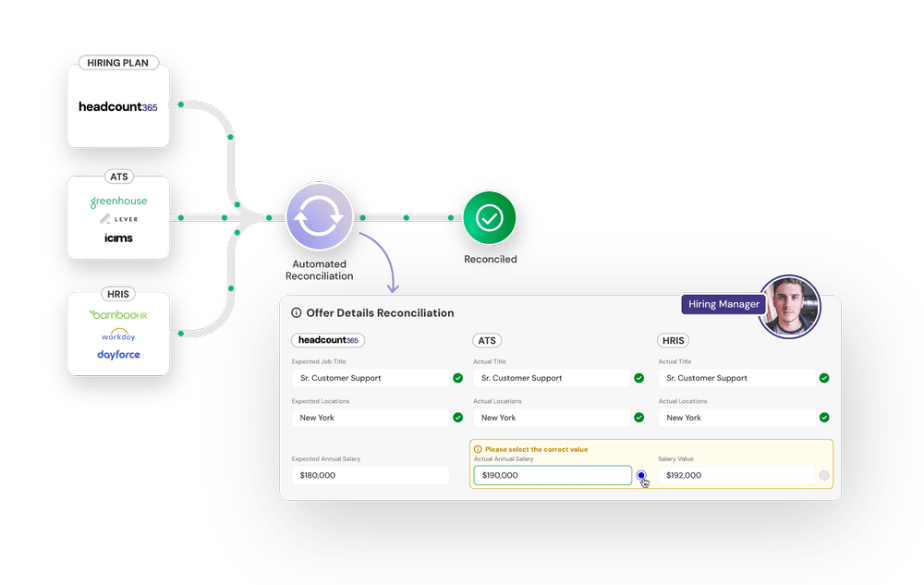Click the warning icon beside Please select the correct value
924x585 pixels.
pyautogui.click(x=478, y=449)
